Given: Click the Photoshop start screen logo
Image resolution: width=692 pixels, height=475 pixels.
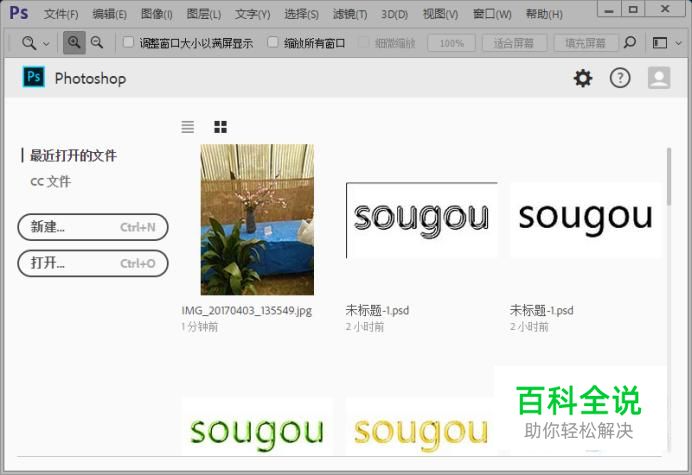Looking at the screenshot, I should point(34,77).
